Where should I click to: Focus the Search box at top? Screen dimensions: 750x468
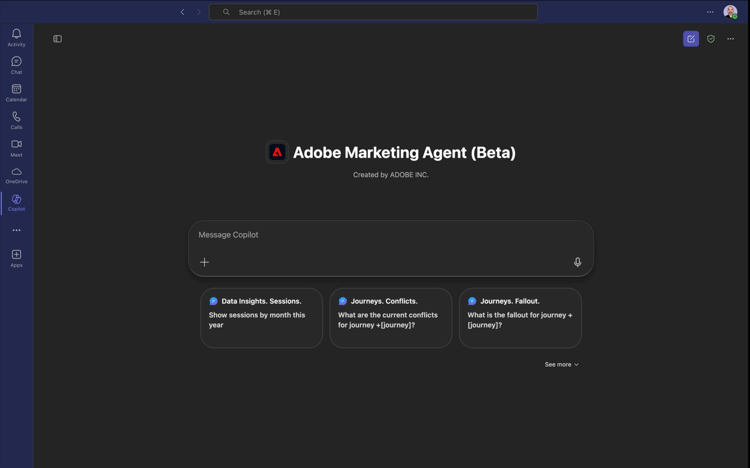point(373,12)
